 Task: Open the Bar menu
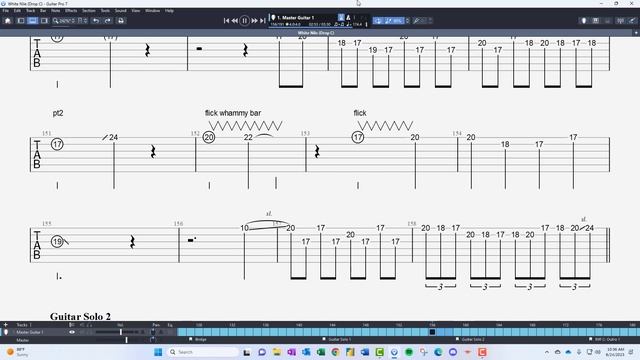[43, 11]
